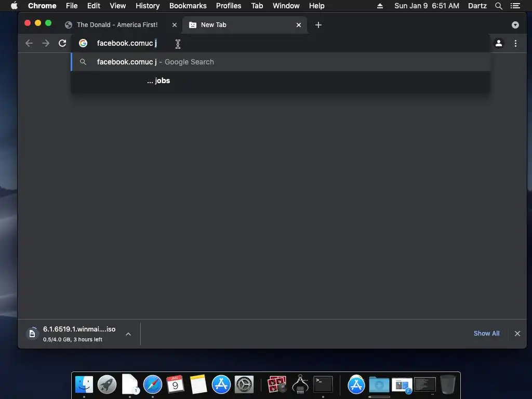Open Notification Center list icon

[515, 6]
